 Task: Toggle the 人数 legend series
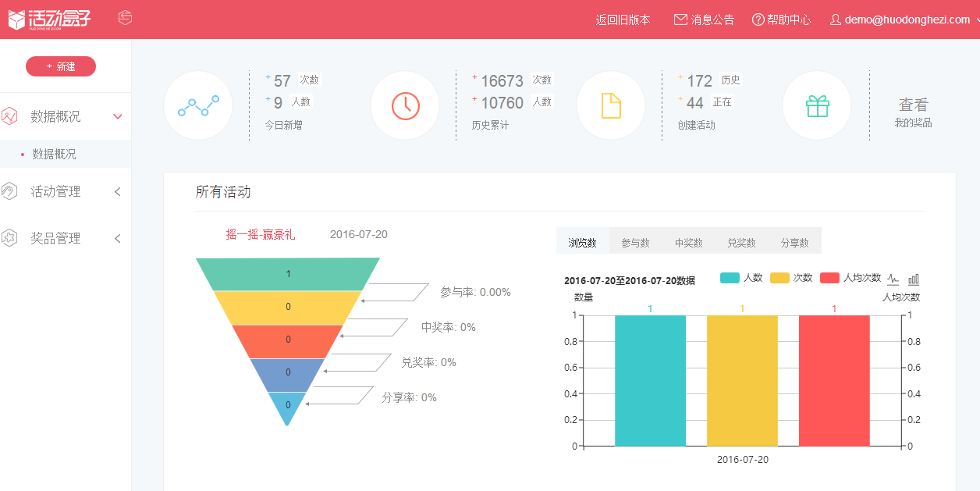(741, 278)
